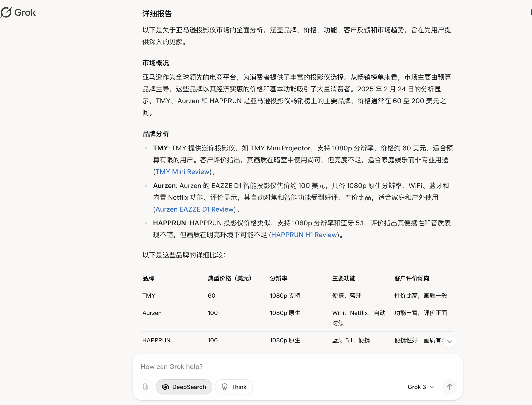Click the '便携、蓝牙' features cell

coord(347,296)
